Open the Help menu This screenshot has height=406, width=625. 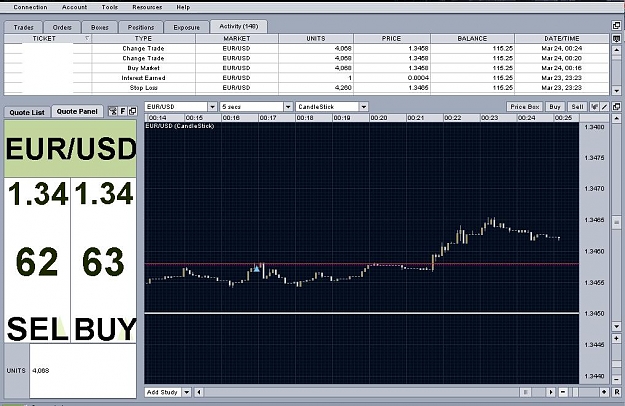click(x=183, y=7)
